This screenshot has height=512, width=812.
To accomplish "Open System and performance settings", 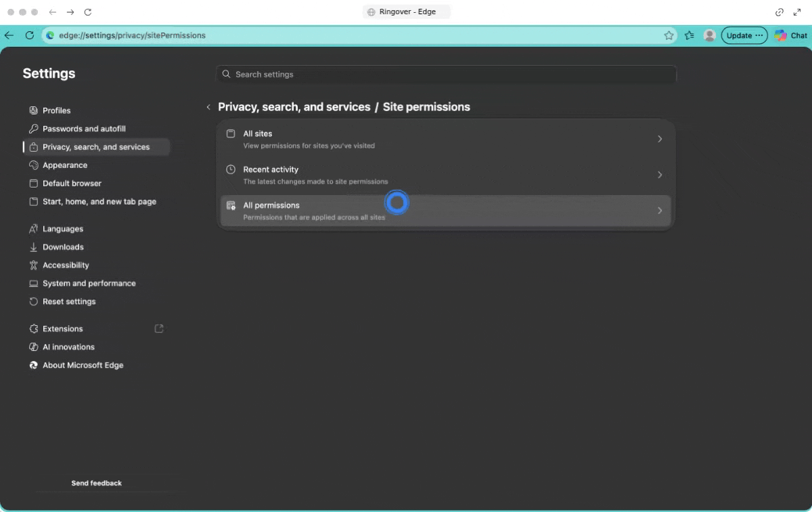I will [x=89, y=284].
